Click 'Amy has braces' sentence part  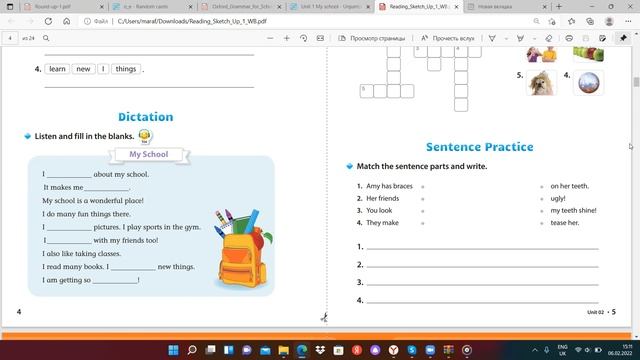coord(389,186)
